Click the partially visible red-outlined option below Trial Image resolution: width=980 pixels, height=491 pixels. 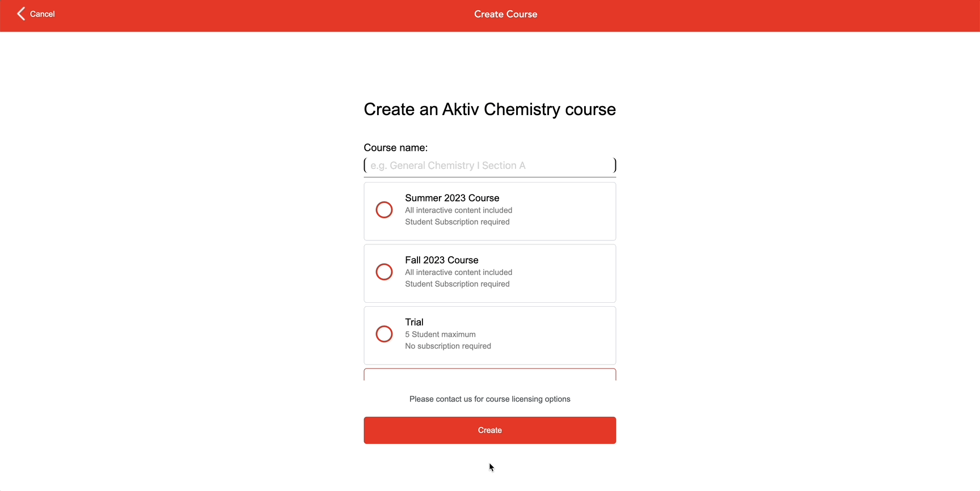[x=489, y=375]
